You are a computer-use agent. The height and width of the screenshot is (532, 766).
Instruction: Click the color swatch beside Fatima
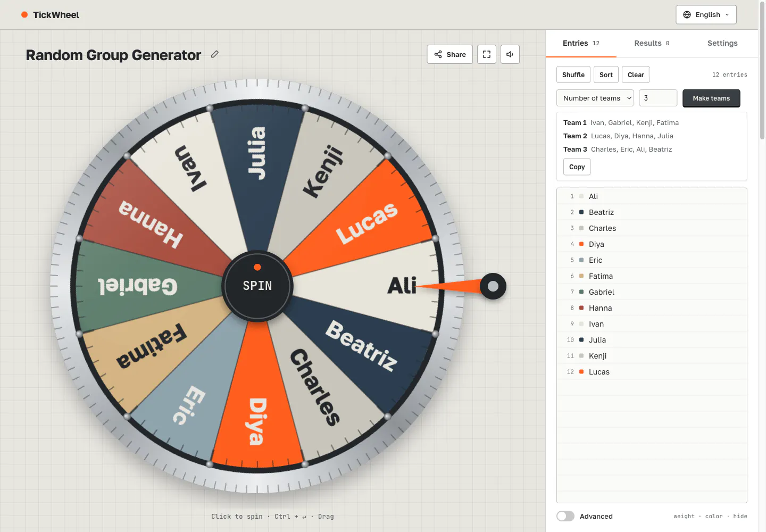tap(581, 276)
